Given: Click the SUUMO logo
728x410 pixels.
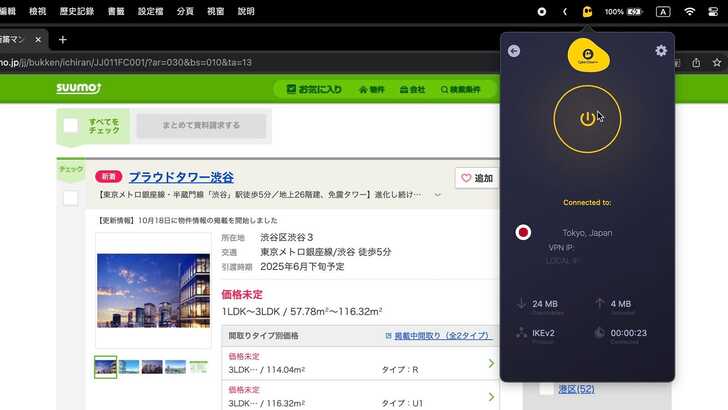Looking at the screenshot, I should click(76, 89).
